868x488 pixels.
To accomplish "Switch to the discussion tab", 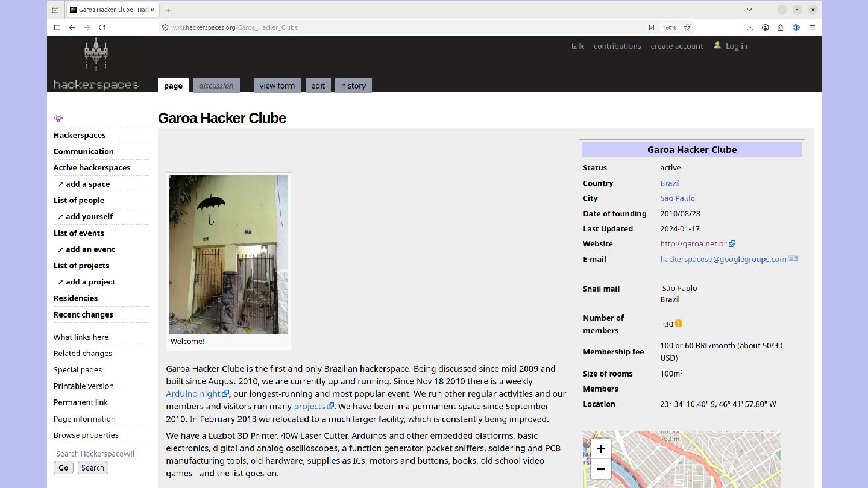I will tap(216, 86).
